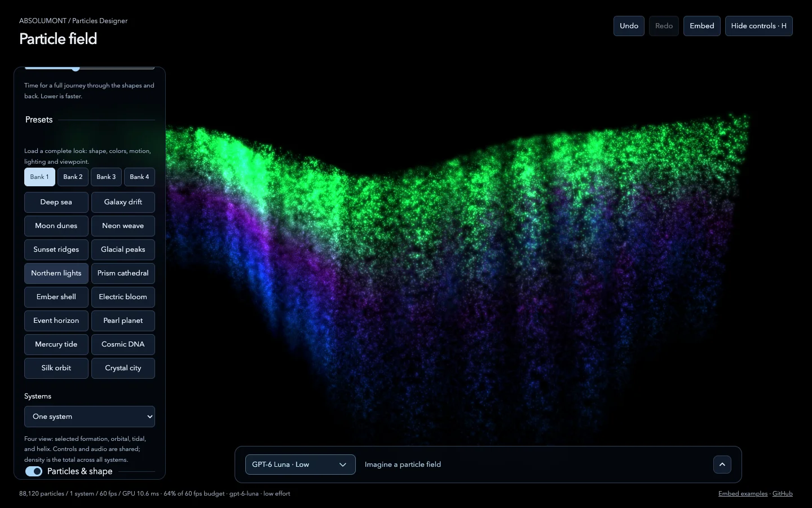Open the Embed examples link
812x508 pixels.
click(743, 494)
